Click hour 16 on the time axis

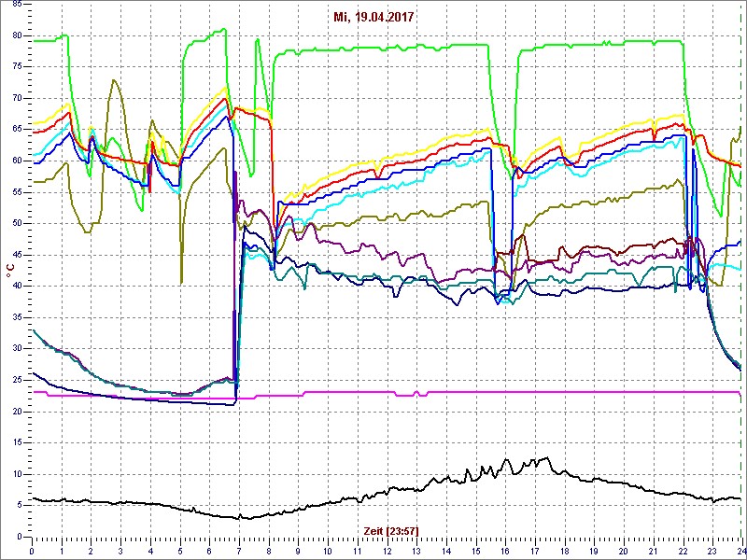point(504,549)
